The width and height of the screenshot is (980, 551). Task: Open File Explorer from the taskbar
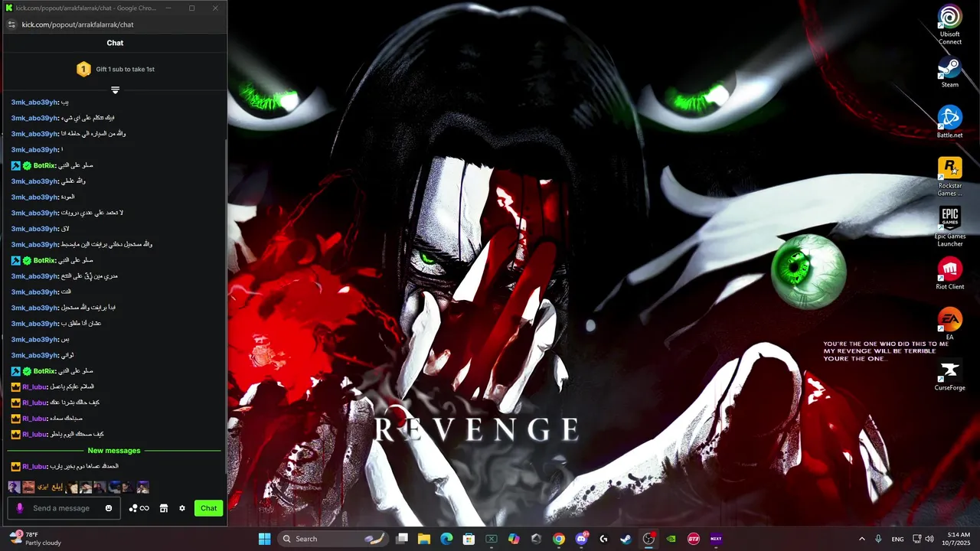pyautogui.click(x=424, y=539)
